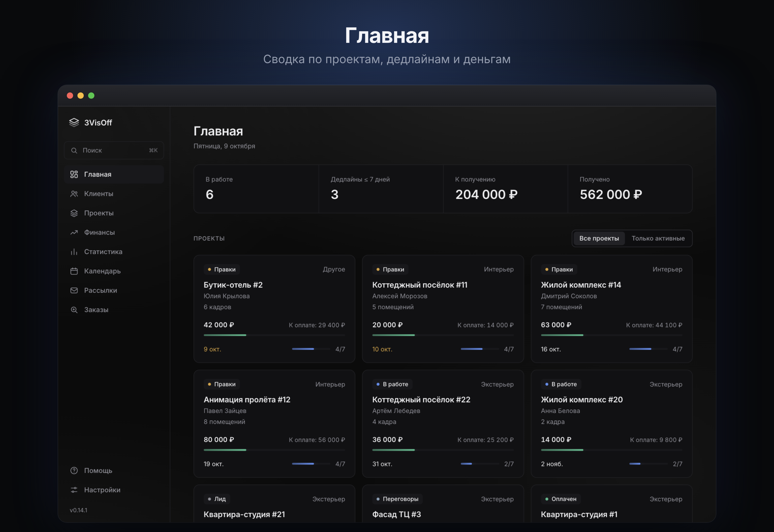This screenshot has width=774, height=532.
Task: Click the 9 окт. deadline on Бутик-отель #2
Action: (212, 349)
